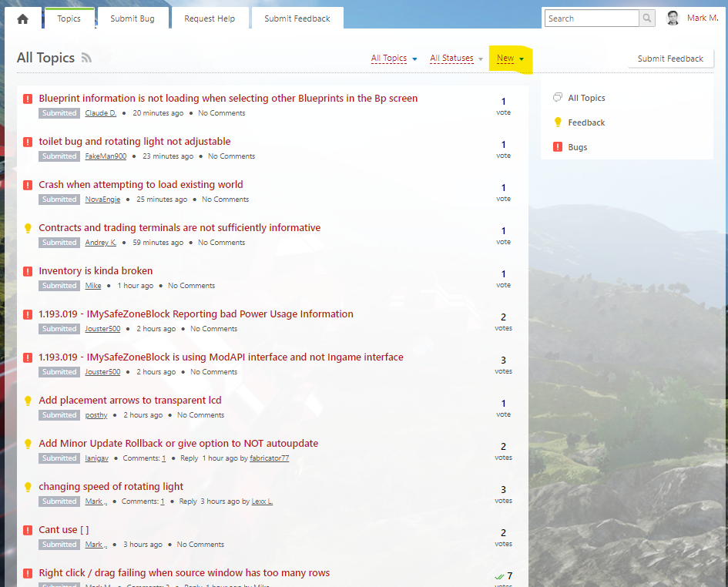Click the Search input field
The image size is (728, 587).
591,18
